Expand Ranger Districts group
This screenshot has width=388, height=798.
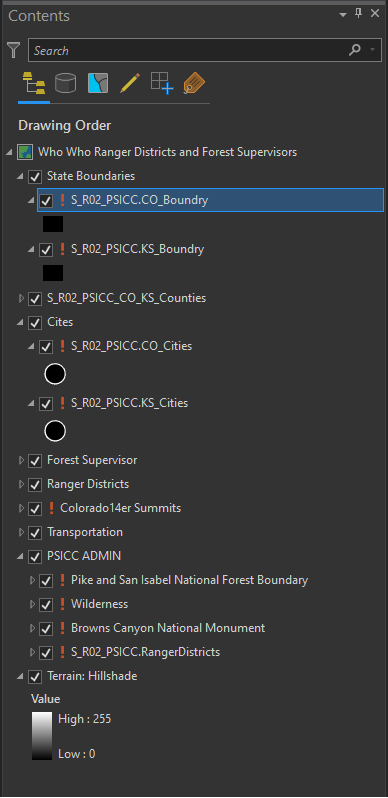point(21,484)
